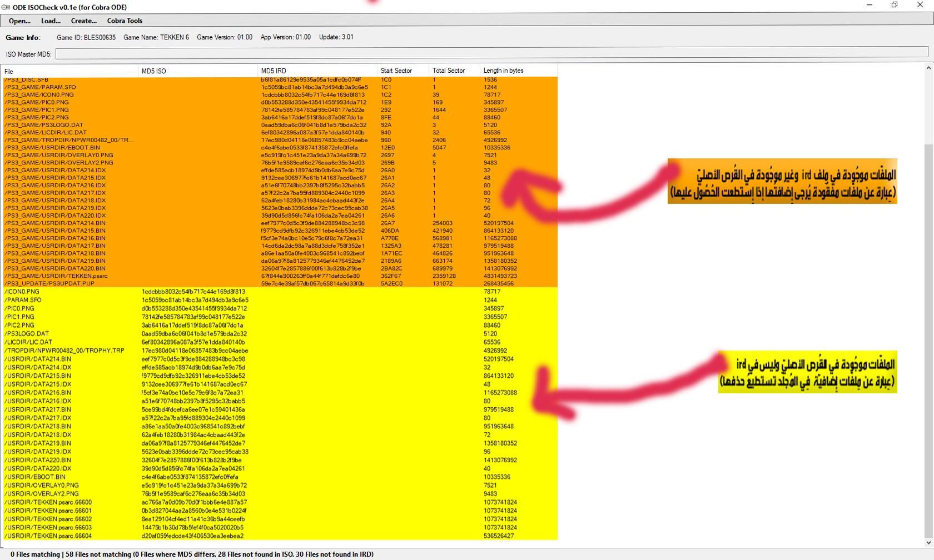This screenshot has height=560, width=934.
Task: Click the scrollbar down arrow
Action: 928,543
